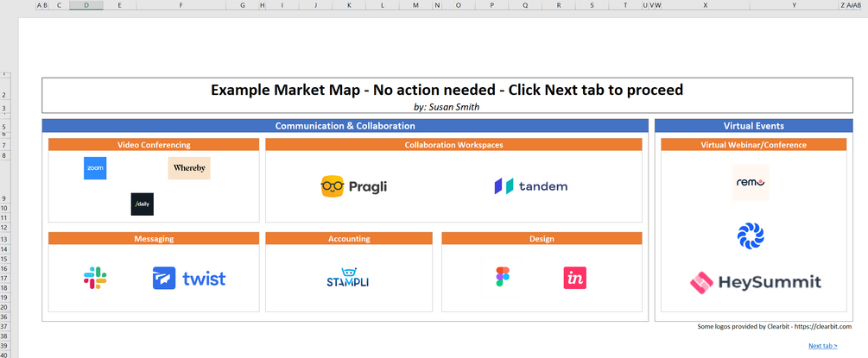Select the Zoom logo image

95,168
